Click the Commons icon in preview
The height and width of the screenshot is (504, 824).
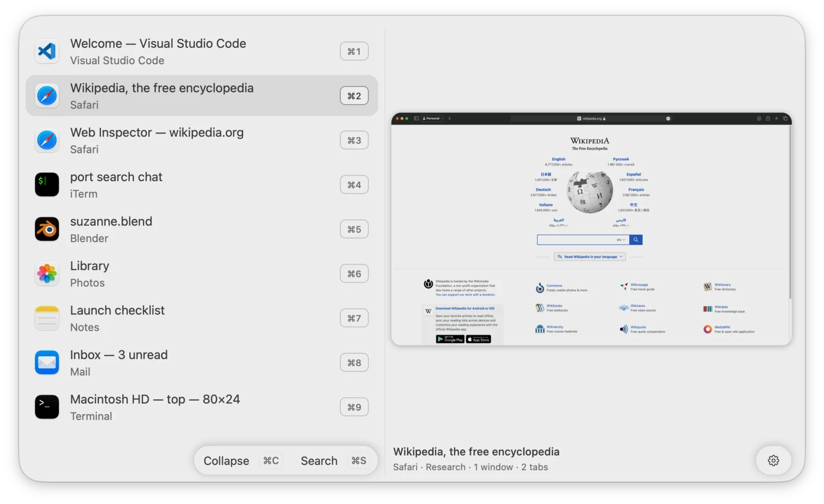click(x=540, y=288)
